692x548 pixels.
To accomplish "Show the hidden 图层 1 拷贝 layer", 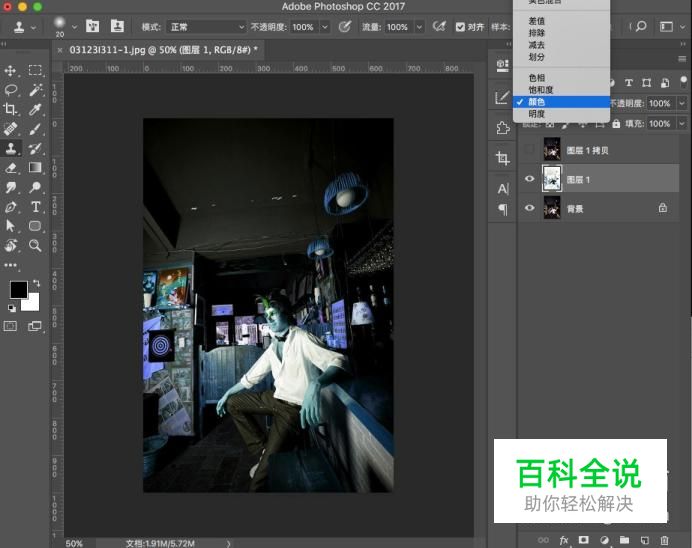I will (530, 150).
